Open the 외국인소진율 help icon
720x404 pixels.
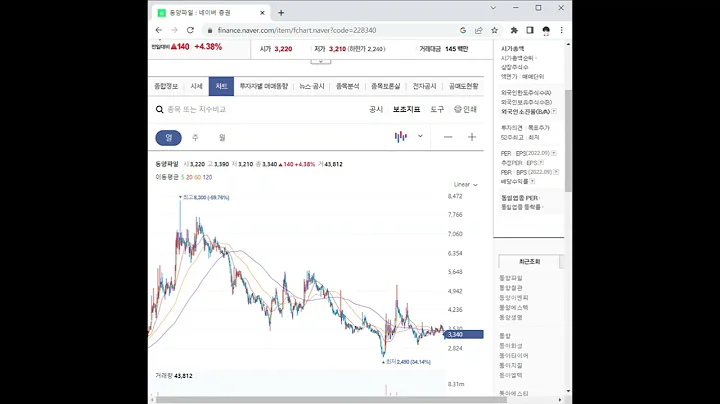[x=554, y=112]
